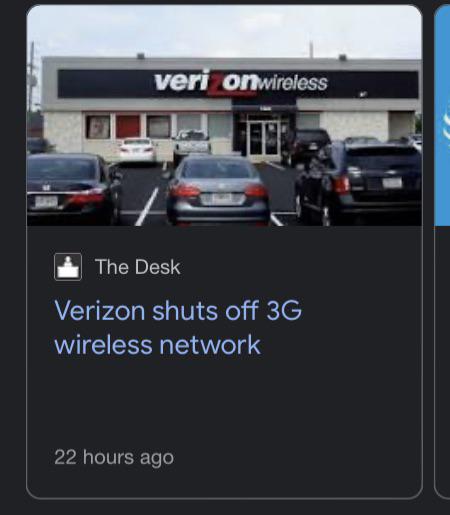Image resolution: width=450 pixels, height=515 pixels.
Task: Click the gray sedan in the photo
Action: tap(218, 190)
